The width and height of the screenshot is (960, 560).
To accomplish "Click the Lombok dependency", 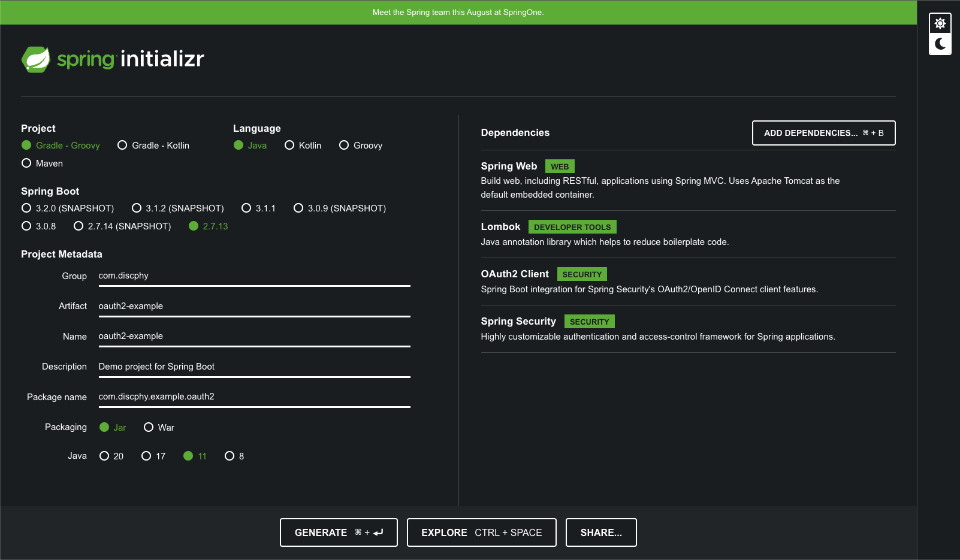I will 688,234.
